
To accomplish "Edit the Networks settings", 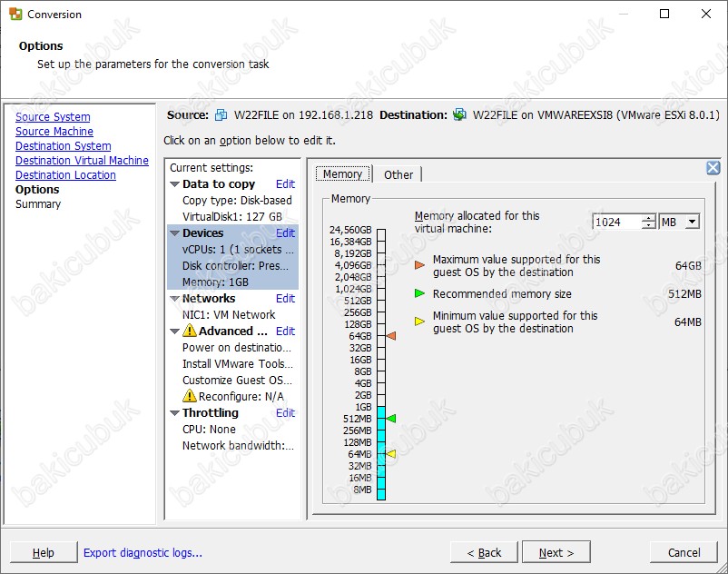I will coord(285,299).
